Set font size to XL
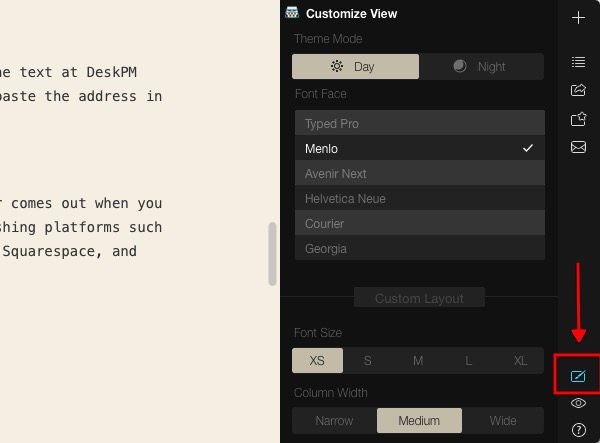 click(x=520, y=361)
